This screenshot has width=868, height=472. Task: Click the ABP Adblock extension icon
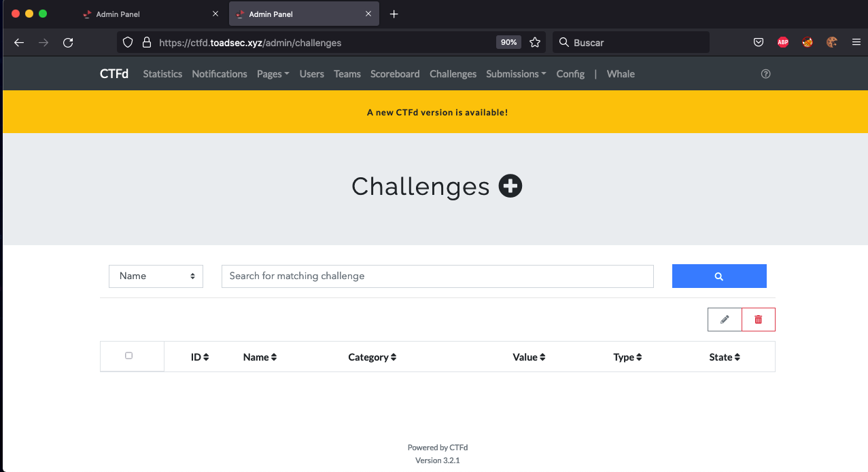pos(783,42)
